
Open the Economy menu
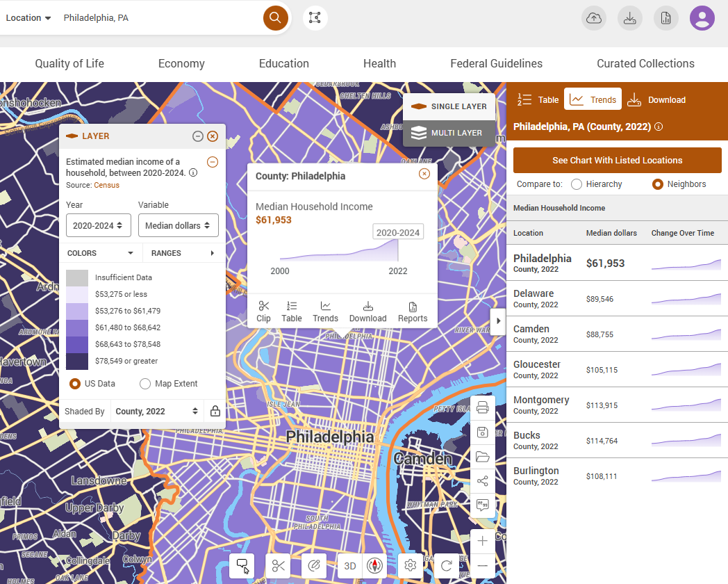point(181,64)
